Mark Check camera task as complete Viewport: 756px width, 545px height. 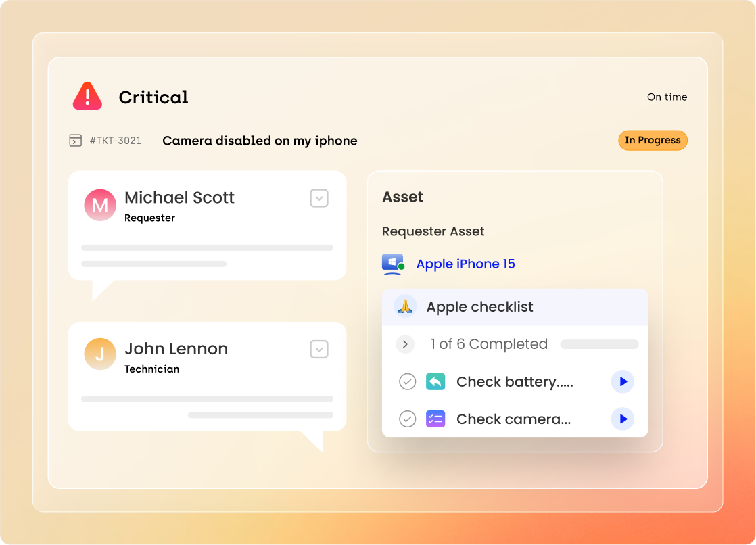[x=407, y=419]
